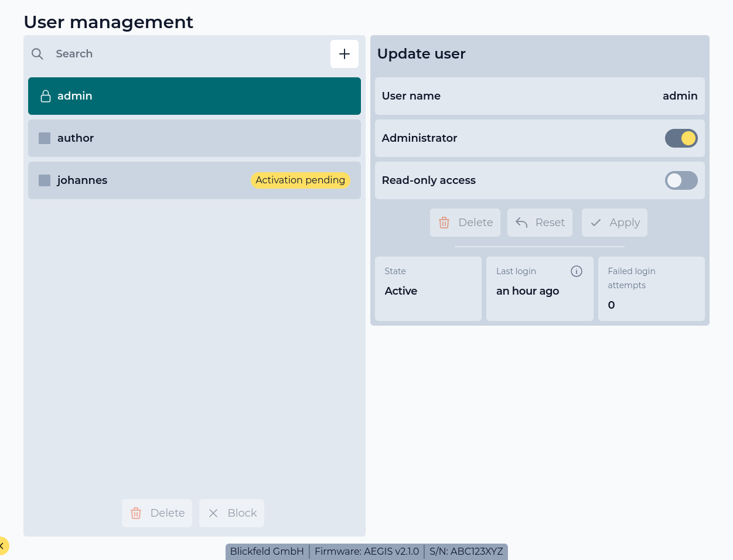The width and height of the screenshot is (733, 560).
Task: Click the Activation pending badge
Action: 300,180
